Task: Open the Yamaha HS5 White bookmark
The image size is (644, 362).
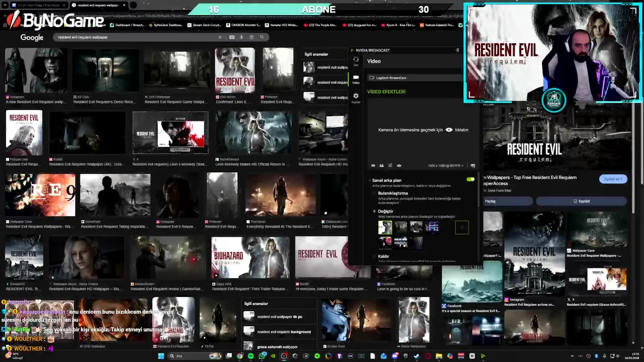Action: click(281, 25)
